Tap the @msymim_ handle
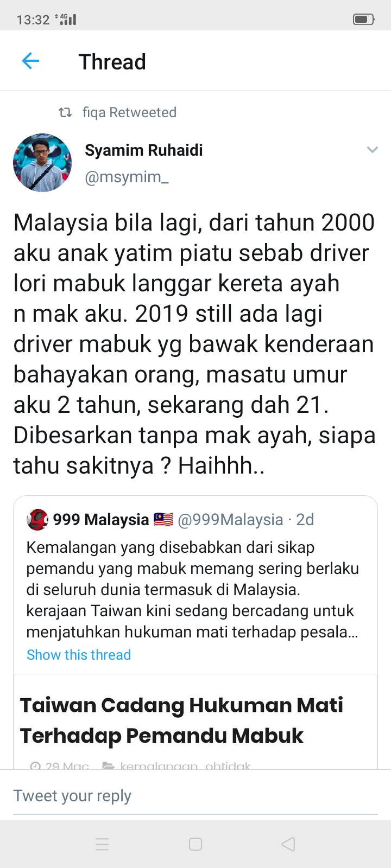This screenshot has width=391, height=868. click(127, 177)
